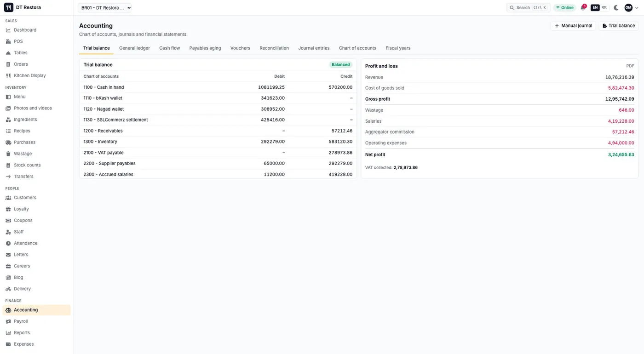This screenshot has width=644, height=354.
Task: Select the 2300 - Accrued salaries row
Action: [218, 174]
